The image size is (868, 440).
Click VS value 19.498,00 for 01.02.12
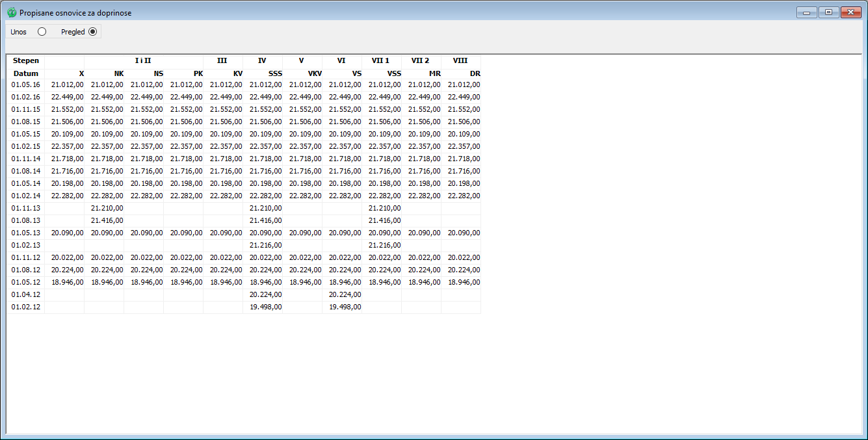pyautogui.click(x=345, y=307)
